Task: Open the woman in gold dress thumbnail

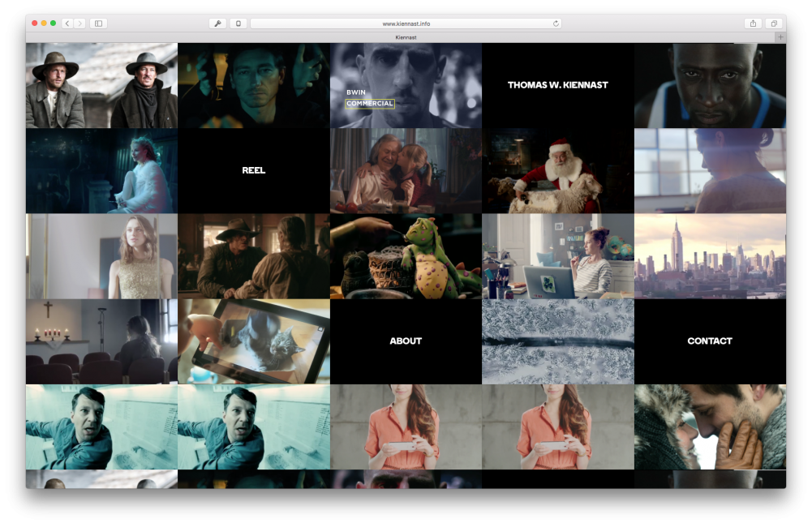Action: tap(101, 256)
